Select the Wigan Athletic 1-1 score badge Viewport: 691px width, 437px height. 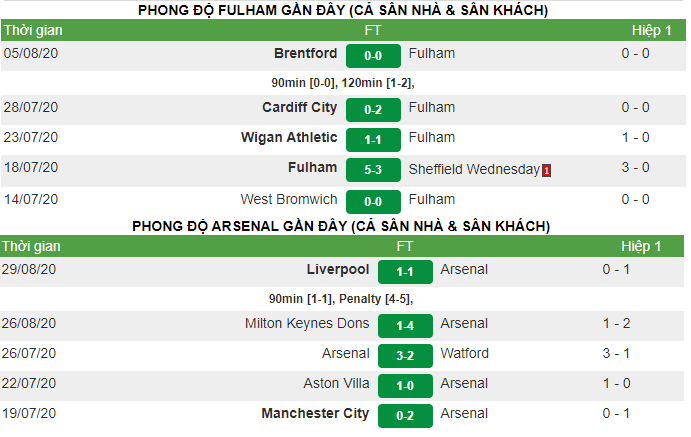(x=373, y=140)
